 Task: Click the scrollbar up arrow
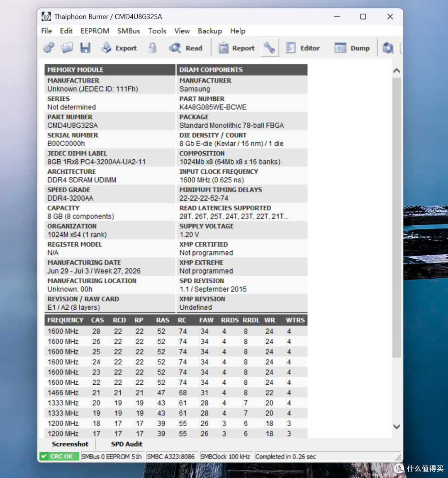[397, 71]
